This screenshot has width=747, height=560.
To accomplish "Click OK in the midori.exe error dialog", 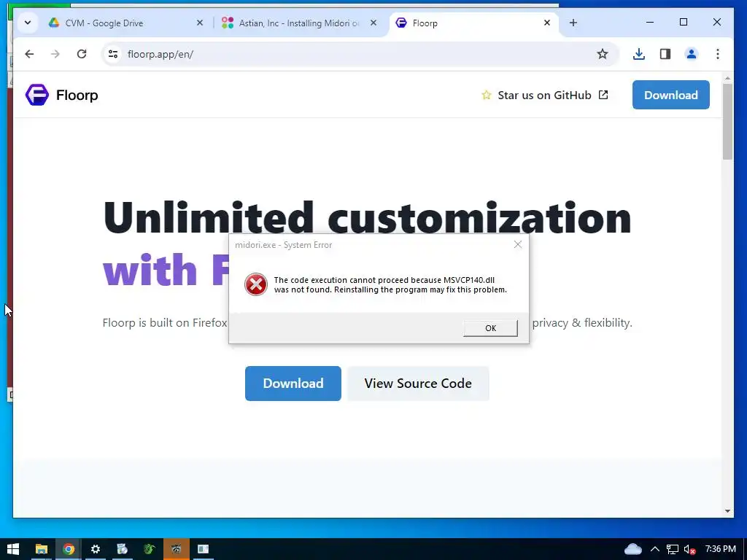I will [490, 327].
